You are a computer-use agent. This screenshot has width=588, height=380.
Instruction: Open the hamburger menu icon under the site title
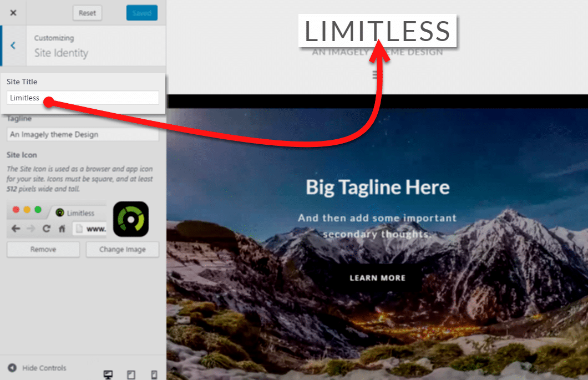coord(375,75)
